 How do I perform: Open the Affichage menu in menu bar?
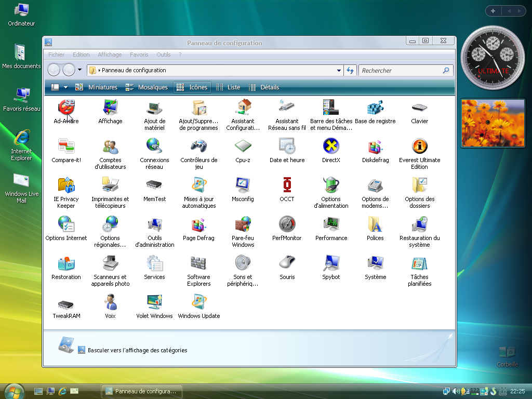[x=110, y=55]
